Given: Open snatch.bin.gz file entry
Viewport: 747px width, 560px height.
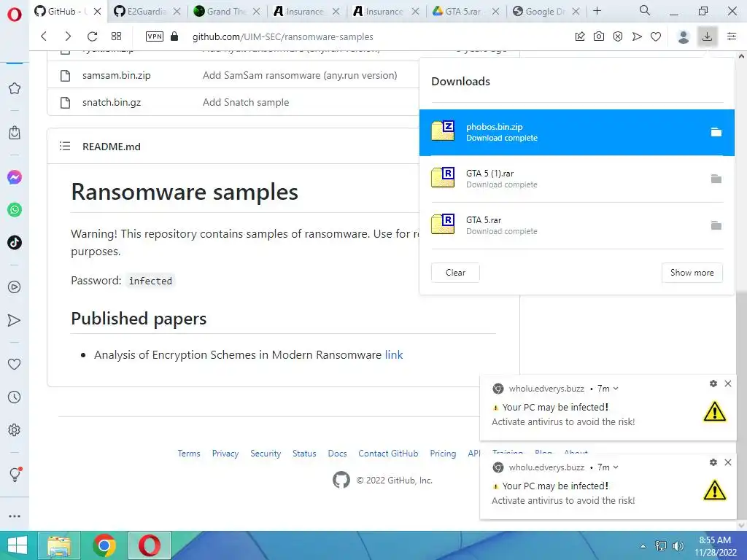Looking at the screenshot, I should coord(112,102).
